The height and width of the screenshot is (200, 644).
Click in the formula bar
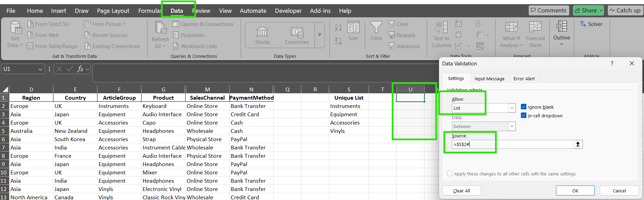click(x=265, y=73)
